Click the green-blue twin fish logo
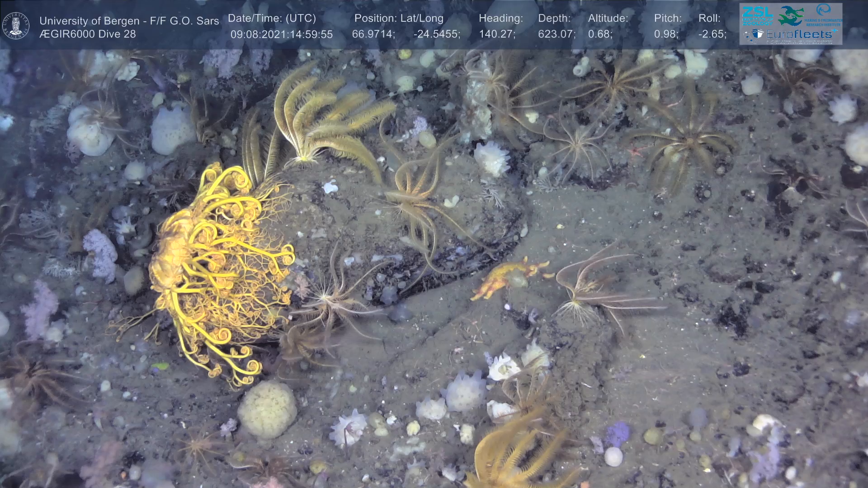This screenshot has width=868, height=488. coord(791,15)
